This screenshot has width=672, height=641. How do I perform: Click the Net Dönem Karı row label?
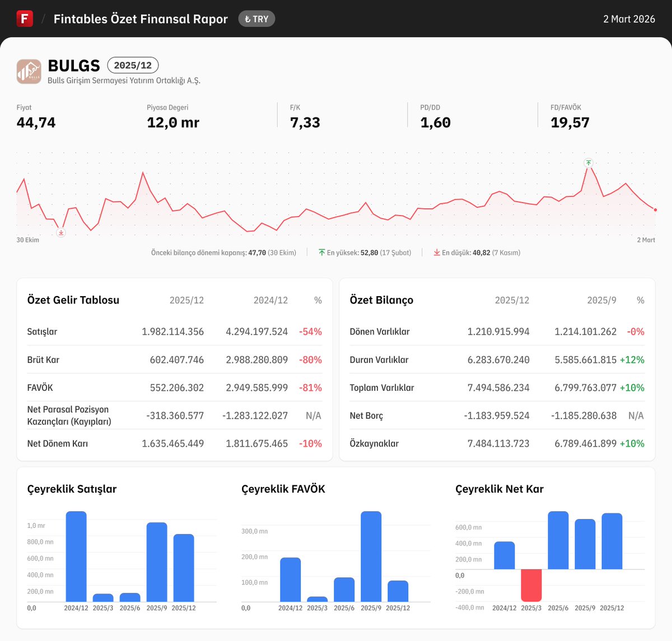coord(58,443)
